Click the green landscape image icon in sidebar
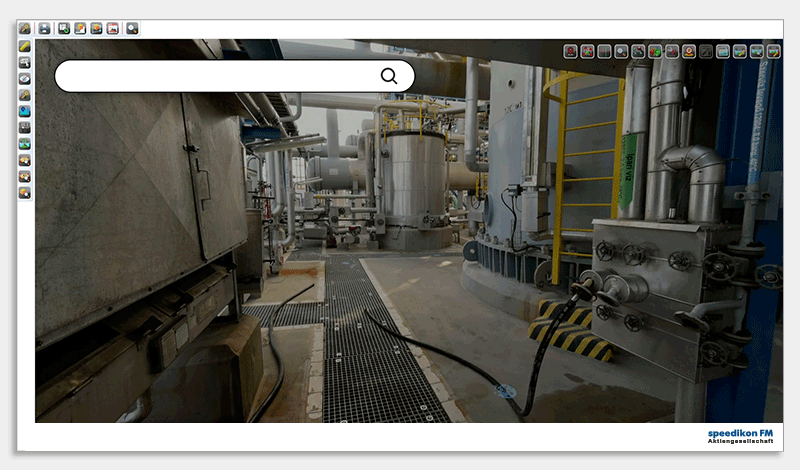The image size is (800, 470). pyautogui.click(x=25, y=143)
